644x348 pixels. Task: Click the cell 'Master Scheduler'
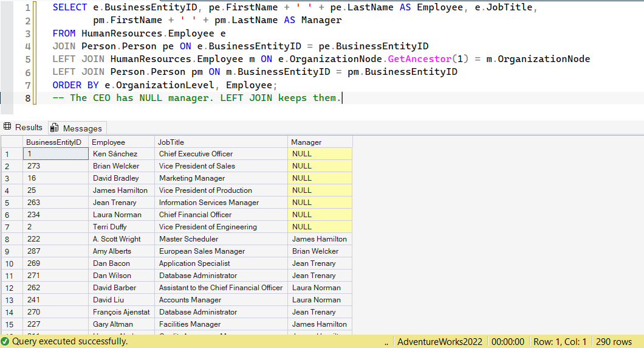[x=221, y=239]
